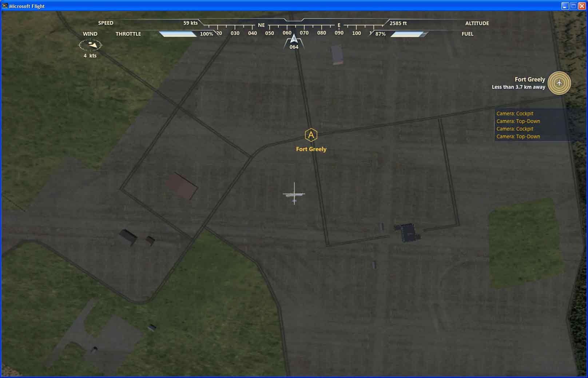Click the second 'Camera: Cockpit' log entry
The image size is (588, 378).
(515, 129)
